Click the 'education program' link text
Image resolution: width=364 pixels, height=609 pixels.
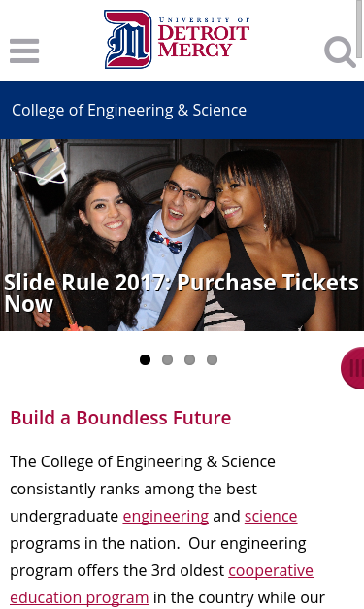tap(80, 597)
